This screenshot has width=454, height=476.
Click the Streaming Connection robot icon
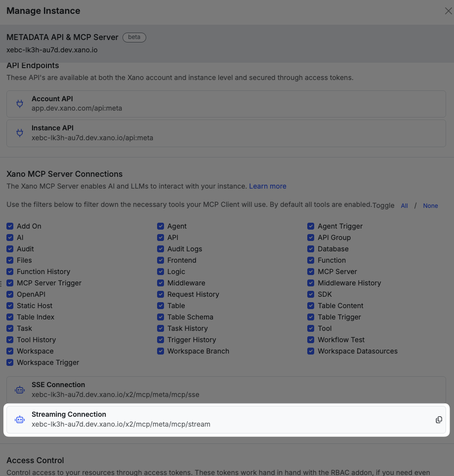click(x=20, y=420)
